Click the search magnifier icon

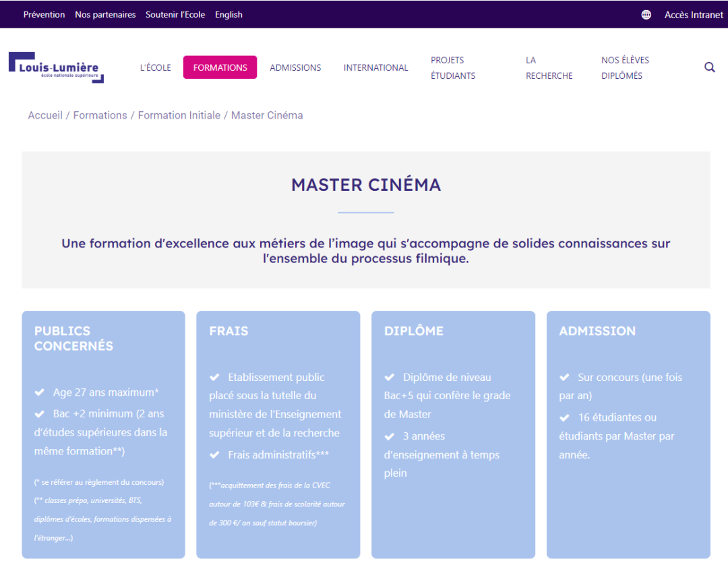(x=709, y=67)
